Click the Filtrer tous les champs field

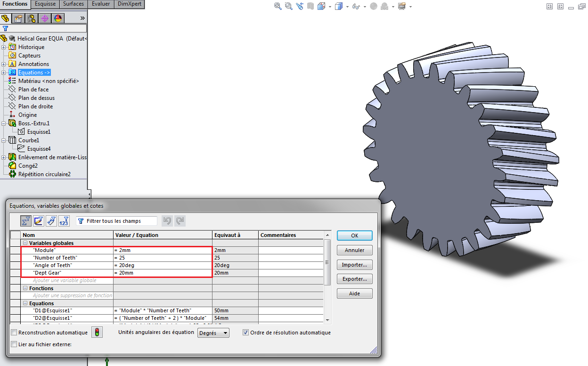pos(116,221)
